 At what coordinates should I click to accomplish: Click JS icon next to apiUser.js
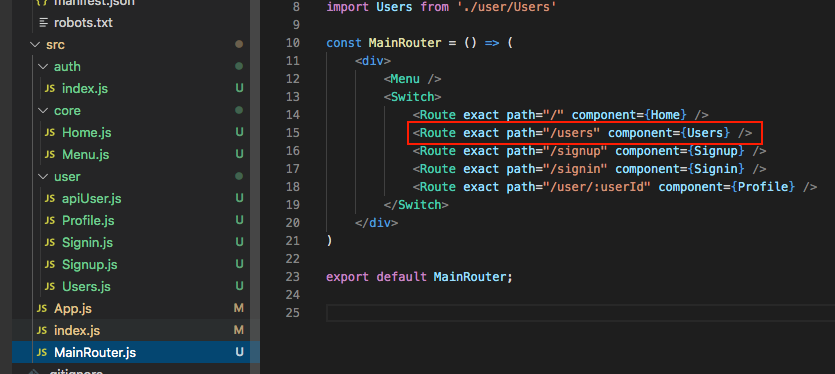50,199
